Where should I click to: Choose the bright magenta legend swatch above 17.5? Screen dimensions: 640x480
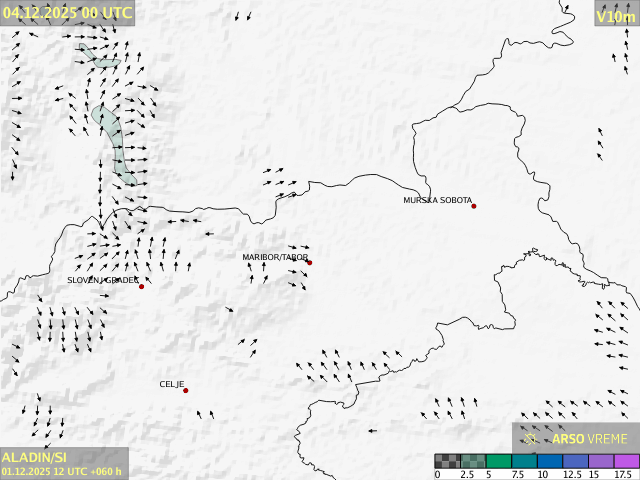point(626,461)
